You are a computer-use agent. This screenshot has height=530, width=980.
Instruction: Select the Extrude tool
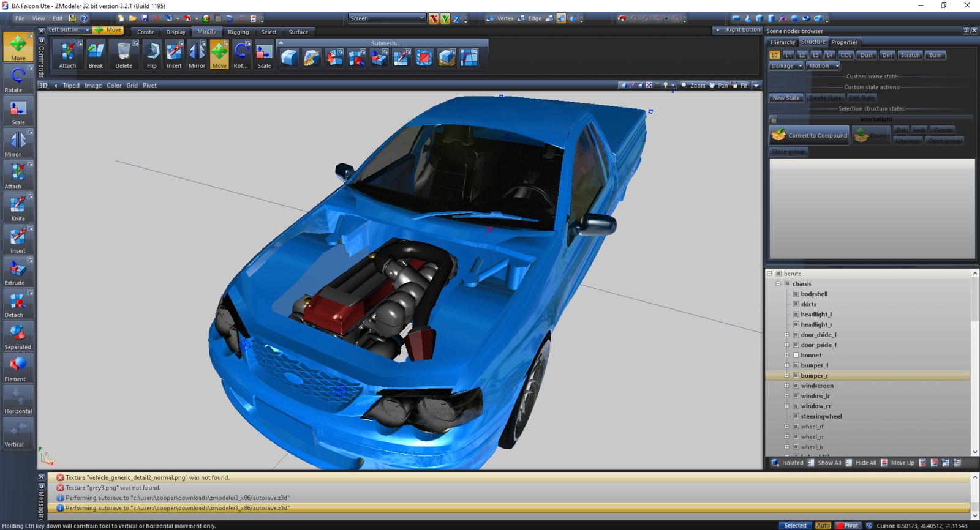[18, 271]
